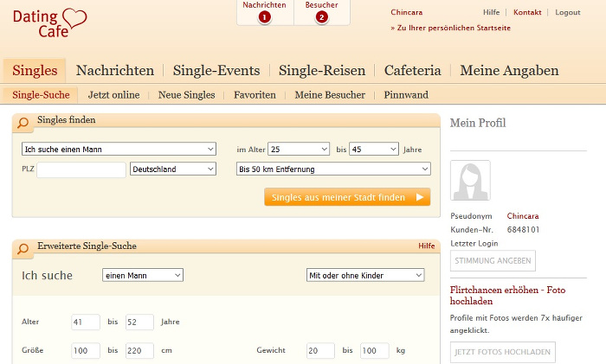Click 'Singles aus meiner Stadt finden' button
The width and height of the screenshot is (606, 364).
pyautogui.click(x=347, y=197)
